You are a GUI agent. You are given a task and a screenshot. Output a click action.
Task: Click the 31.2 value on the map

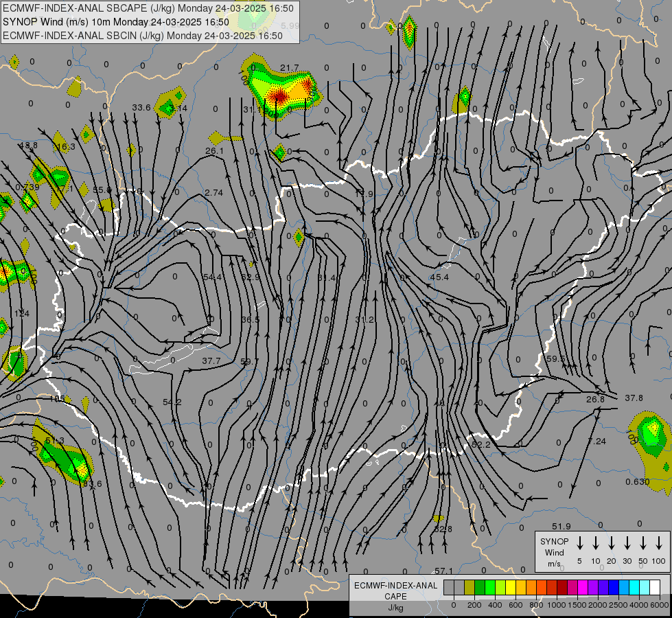(364, 319)
